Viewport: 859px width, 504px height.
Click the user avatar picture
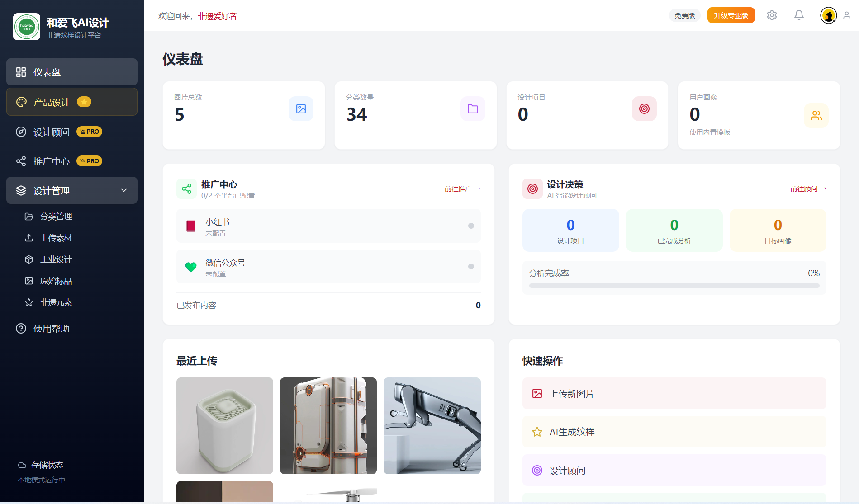point(828,15)
